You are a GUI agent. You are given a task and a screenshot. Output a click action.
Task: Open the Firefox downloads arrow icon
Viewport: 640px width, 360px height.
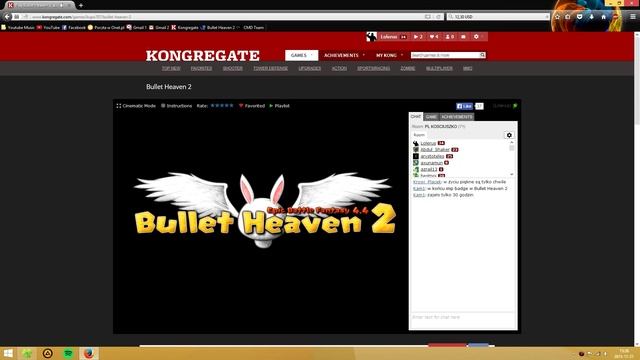coord(591,17)
